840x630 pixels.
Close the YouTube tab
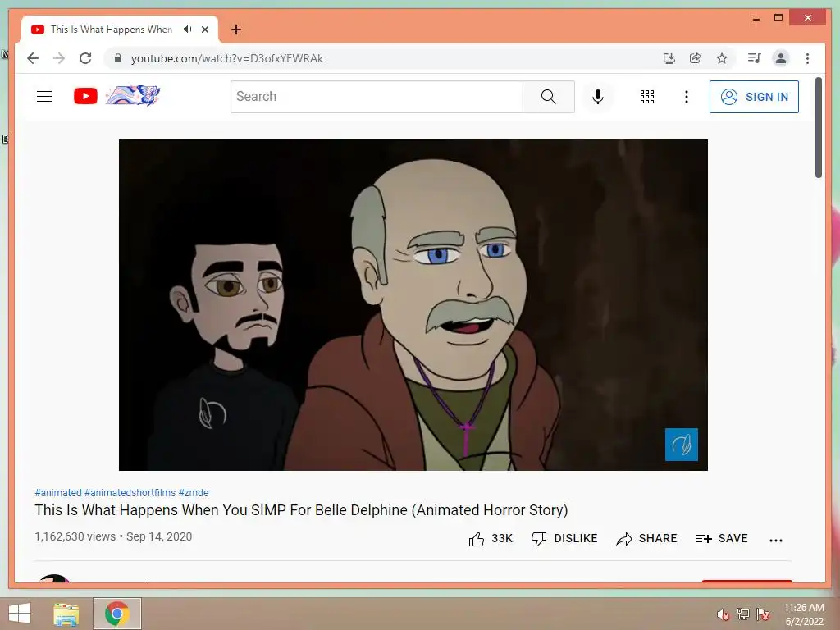(204, 30)
